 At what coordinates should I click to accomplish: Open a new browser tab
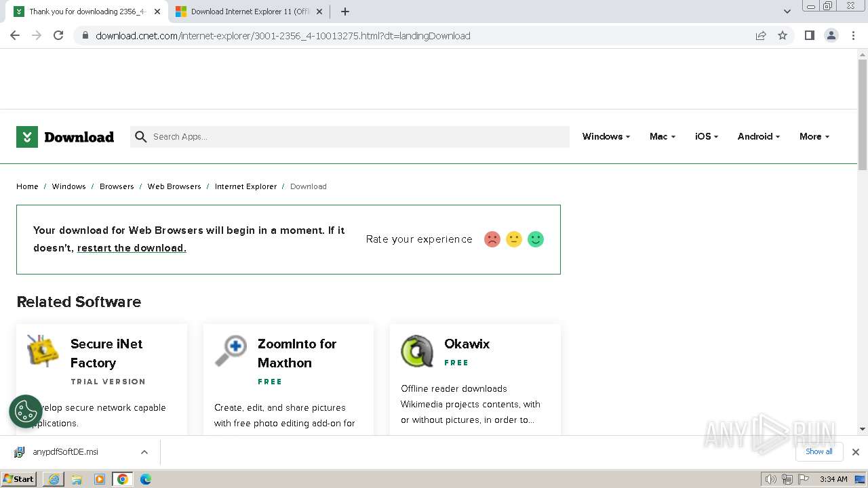pyautogui.click(x=345, y=12)
